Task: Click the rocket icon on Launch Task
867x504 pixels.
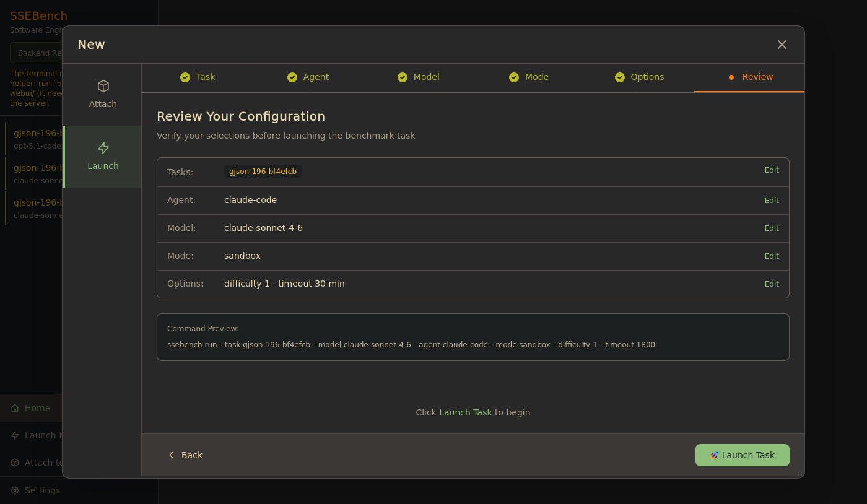Action: click(x=715, y=455)
